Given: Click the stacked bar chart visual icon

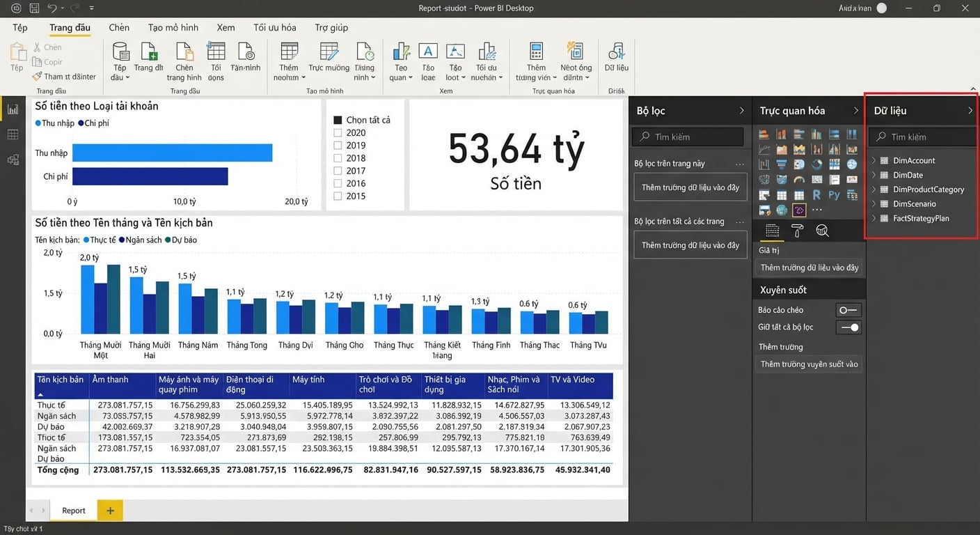Looking at the screenshot, I should tap(764, 134).
